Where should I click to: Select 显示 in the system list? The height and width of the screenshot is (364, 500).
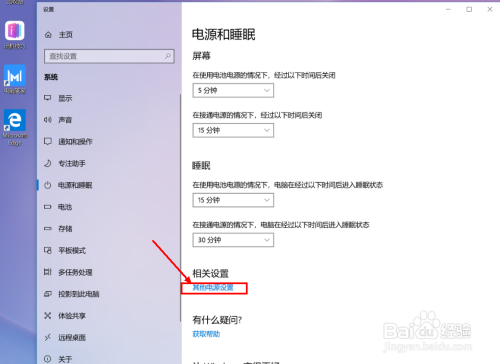tap(65, 98)
